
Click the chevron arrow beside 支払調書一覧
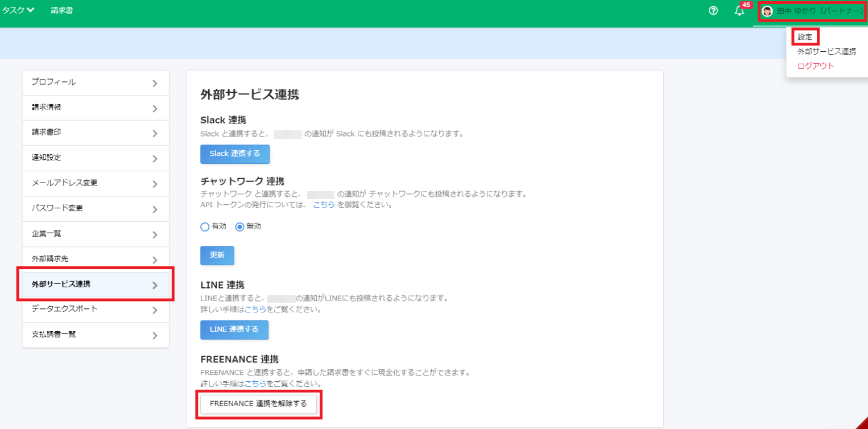(155, 335)
